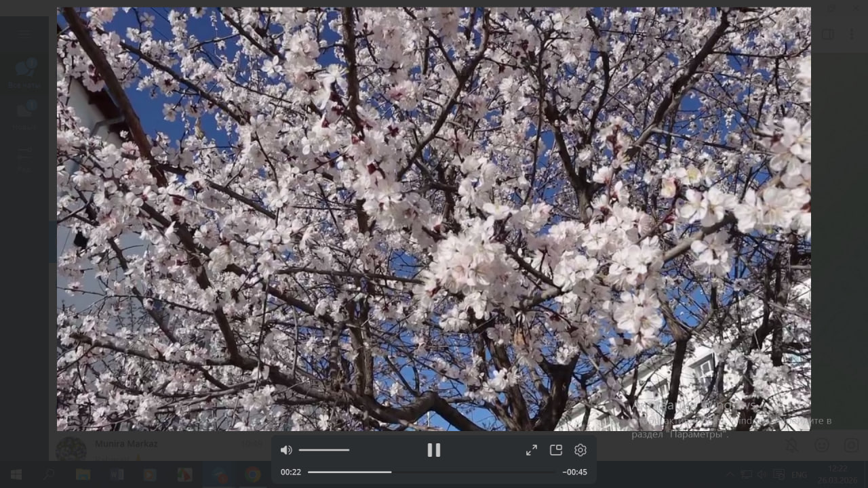Show hidden system tray icons
The width and height of the screenshot is (868, 488).
[730, 474]
